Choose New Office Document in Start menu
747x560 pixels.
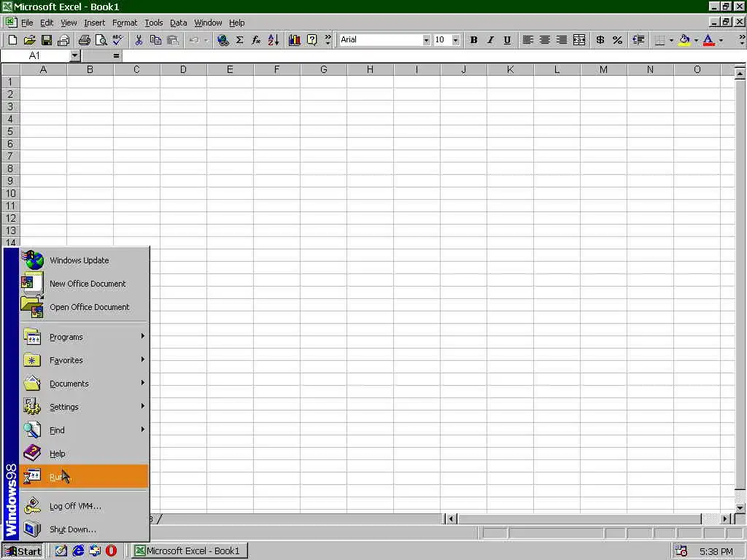[85, 284]
